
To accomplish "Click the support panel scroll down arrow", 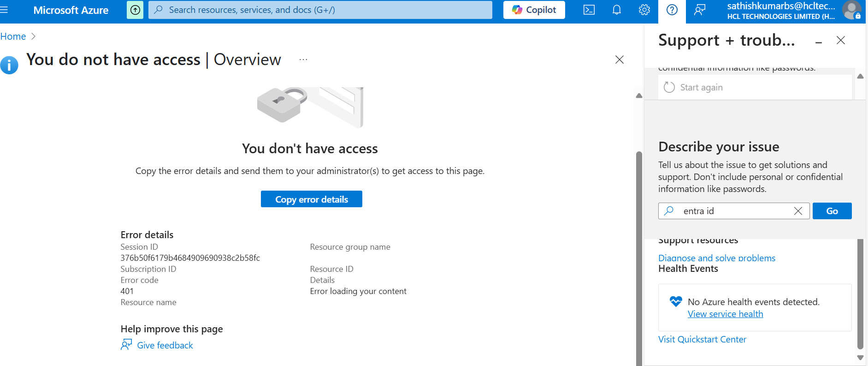I will (860, 357).
